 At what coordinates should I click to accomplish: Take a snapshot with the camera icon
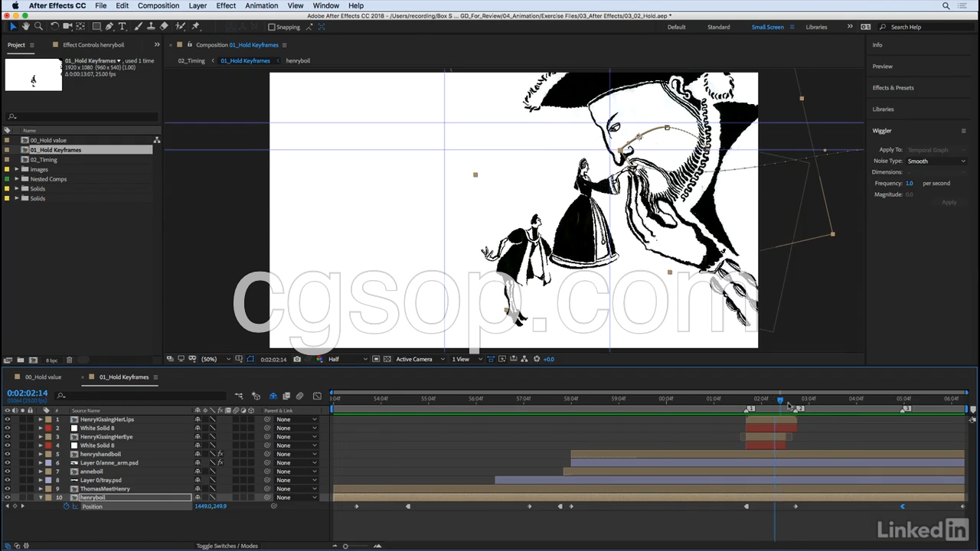point(297,359)
